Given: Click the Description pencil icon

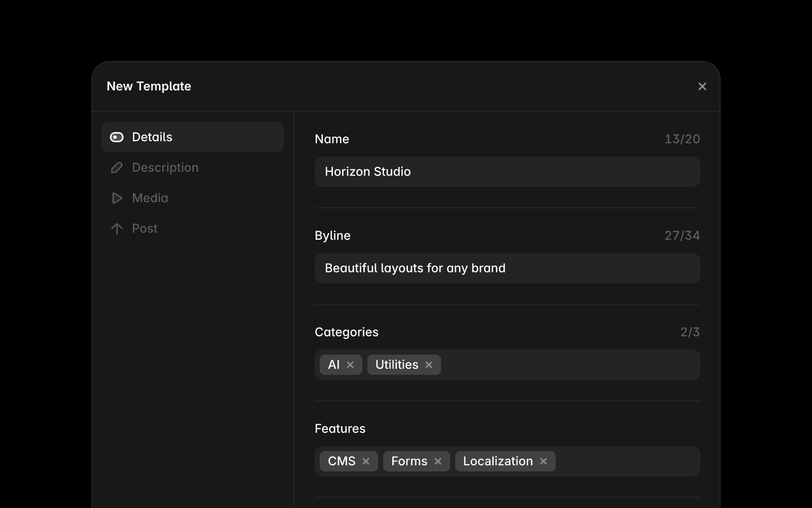Looking at the screenshot, I should 117,168.
